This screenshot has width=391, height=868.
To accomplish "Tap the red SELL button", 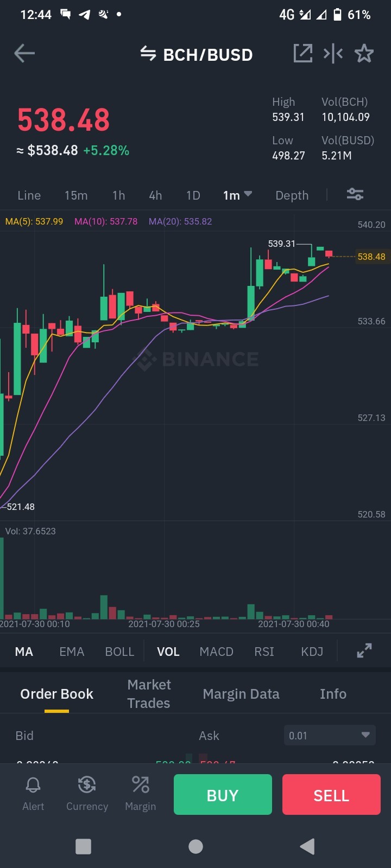I will pos(331,795).
